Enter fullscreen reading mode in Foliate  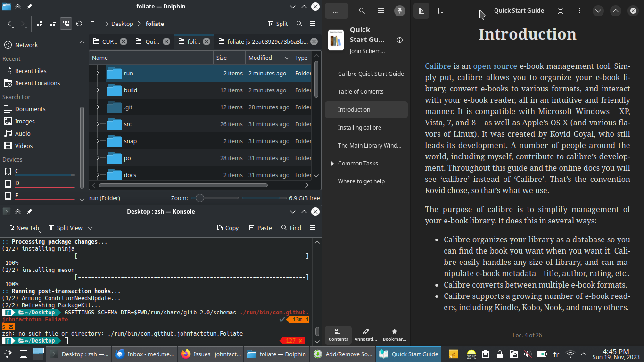[x=561, y=10]
